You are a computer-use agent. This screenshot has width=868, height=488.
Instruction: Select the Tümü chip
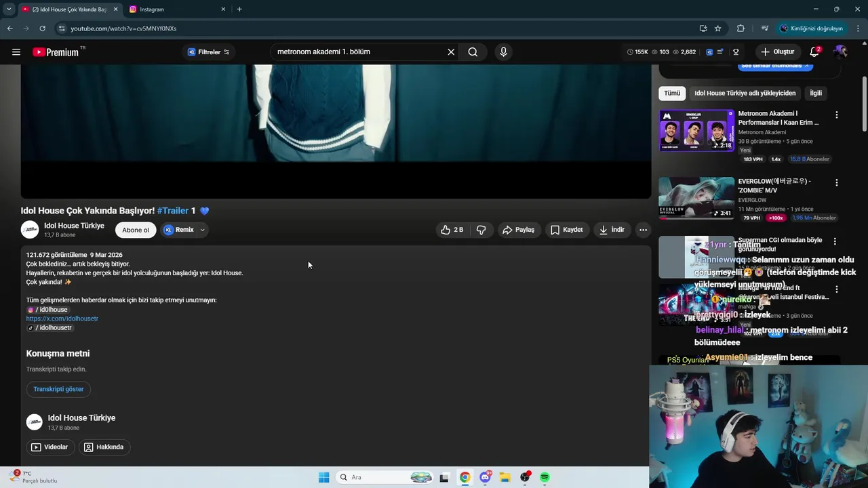672,94
